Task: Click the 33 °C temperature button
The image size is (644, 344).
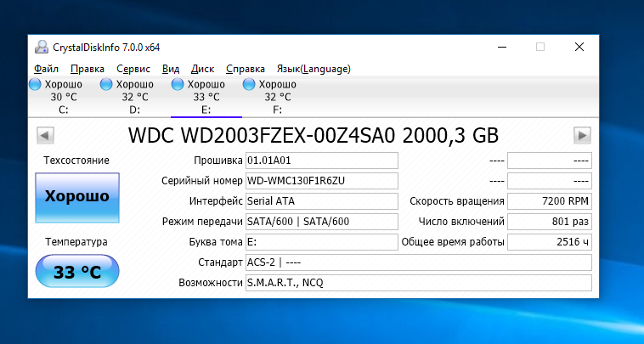Action: coord(77,271)
